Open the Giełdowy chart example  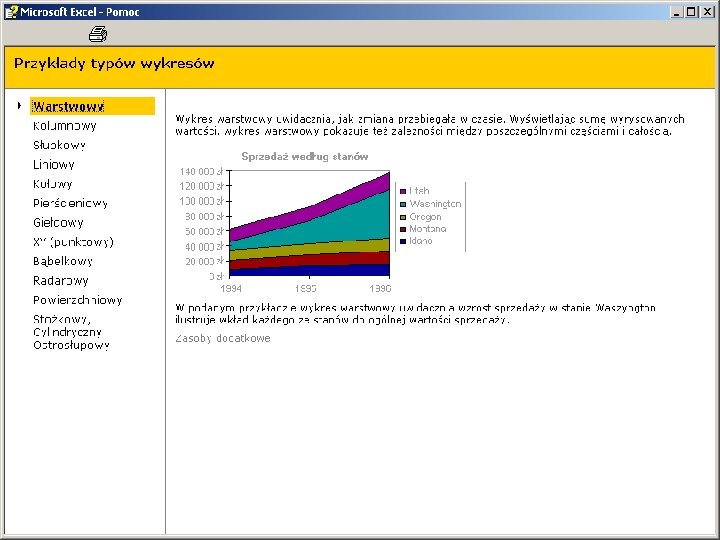tap(58, 222)
